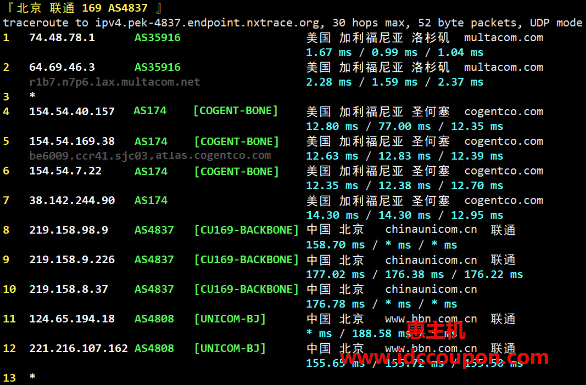Click location 美国 加利福尼亚 圣何塞 on hop 5
Screen dimensions: 586x385
click(x=378, y=141)
